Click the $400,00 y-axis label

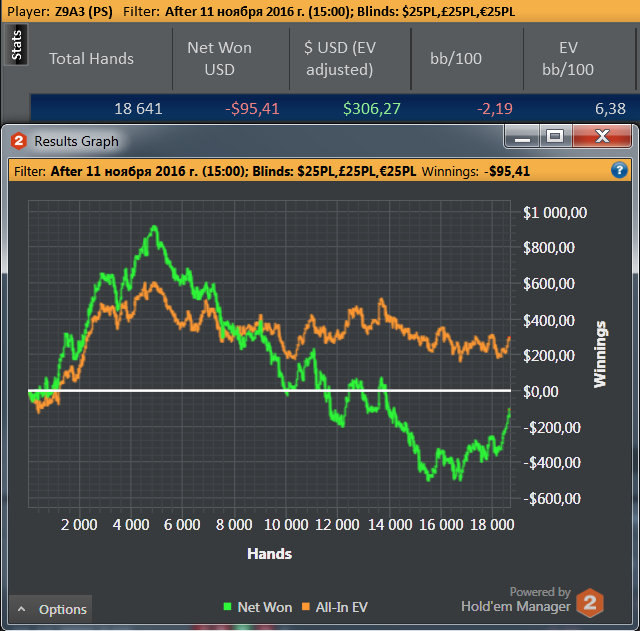[x=549, y=320]
